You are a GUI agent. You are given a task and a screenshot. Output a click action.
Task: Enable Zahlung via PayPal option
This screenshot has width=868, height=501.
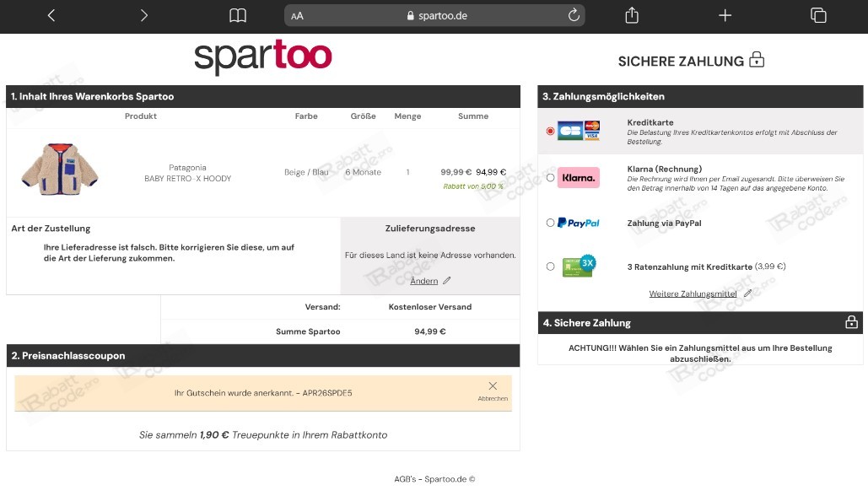552,223
